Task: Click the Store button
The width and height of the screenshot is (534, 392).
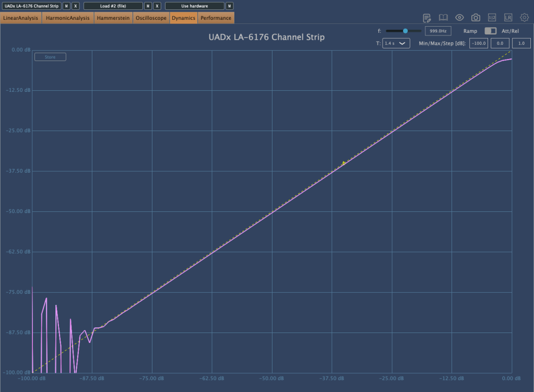Action: (50, 57)
